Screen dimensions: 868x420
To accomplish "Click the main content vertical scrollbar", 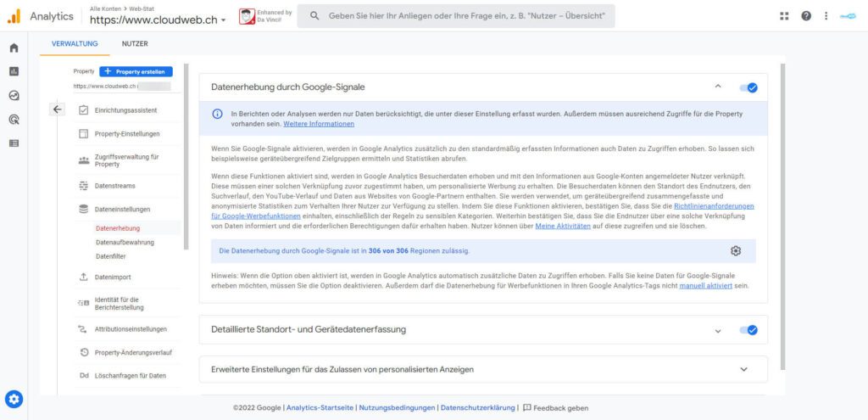I will point(782,216).
